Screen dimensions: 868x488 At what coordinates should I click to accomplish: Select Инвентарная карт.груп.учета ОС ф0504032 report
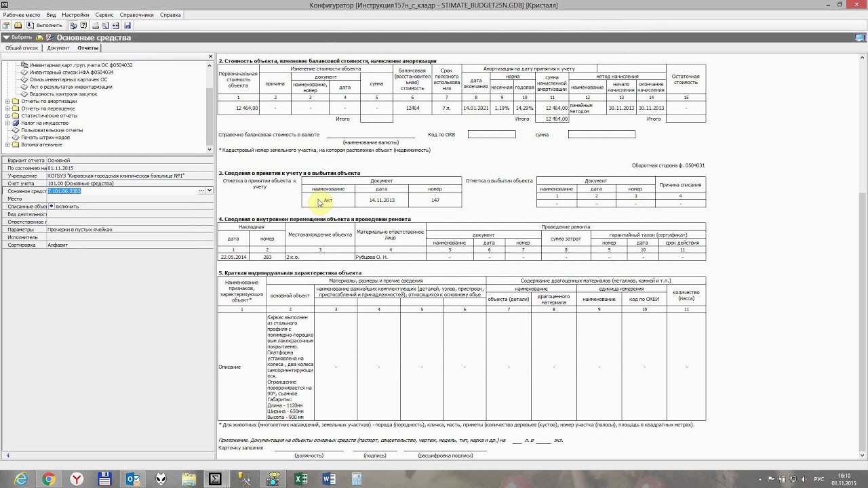81,65
